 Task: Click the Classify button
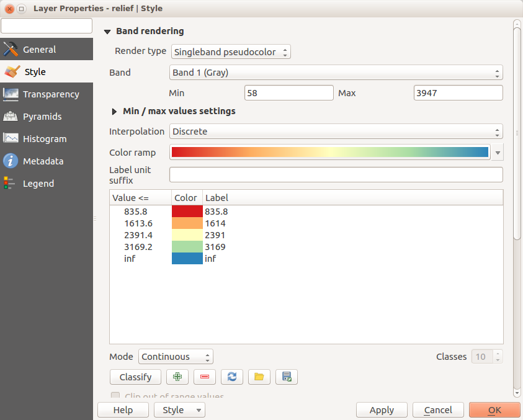click(135, 377)
